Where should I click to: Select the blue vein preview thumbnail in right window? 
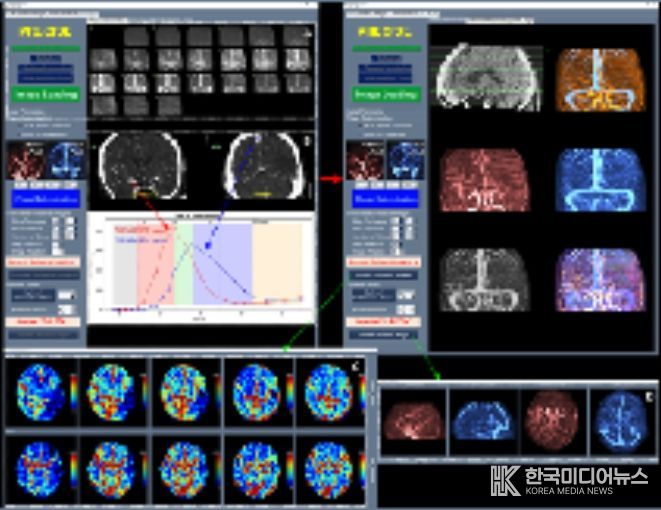405,160
